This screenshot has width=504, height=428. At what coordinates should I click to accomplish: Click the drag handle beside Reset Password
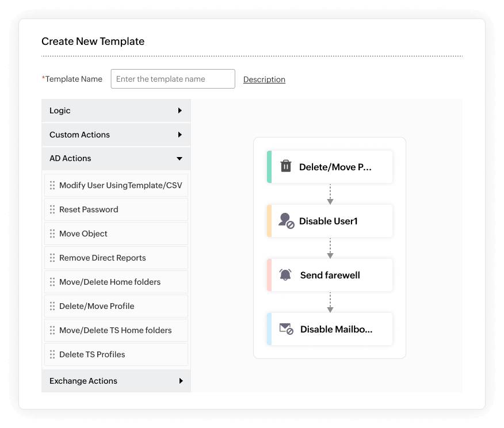[x=53, y=209]
